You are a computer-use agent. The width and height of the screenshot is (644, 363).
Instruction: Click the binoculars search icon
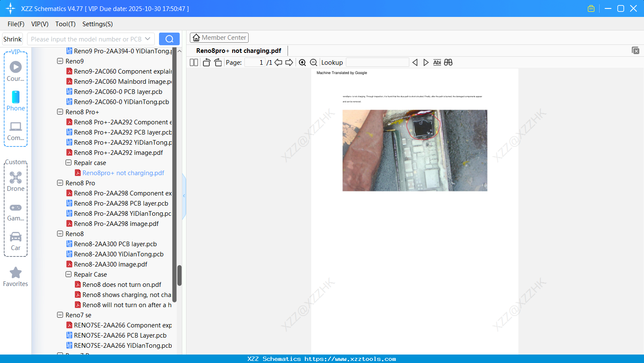coord(448,63)
